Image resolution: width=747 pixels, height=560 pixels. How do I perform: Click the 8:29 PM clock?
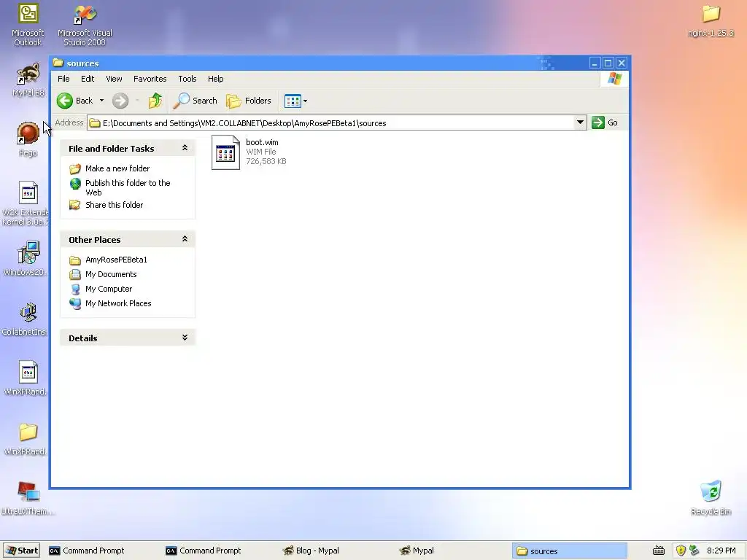click(x=721, y=551)
